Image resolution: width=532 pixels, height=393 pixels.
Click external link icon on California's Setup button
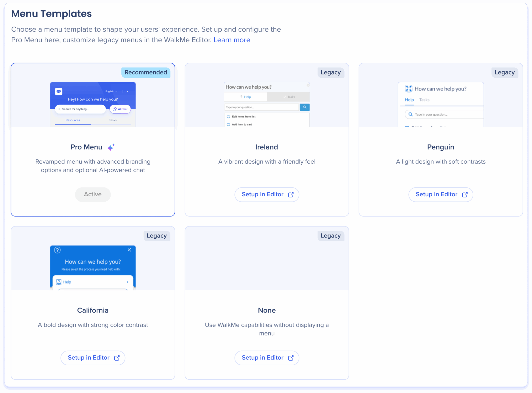[117, 358]
